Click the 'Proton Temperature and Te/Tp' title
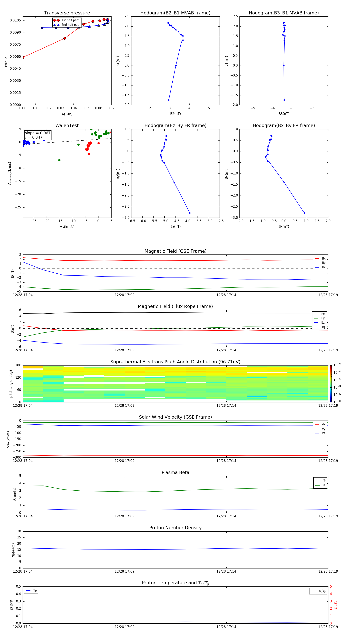This screenshot has width=351, height=644. point(175,583)
